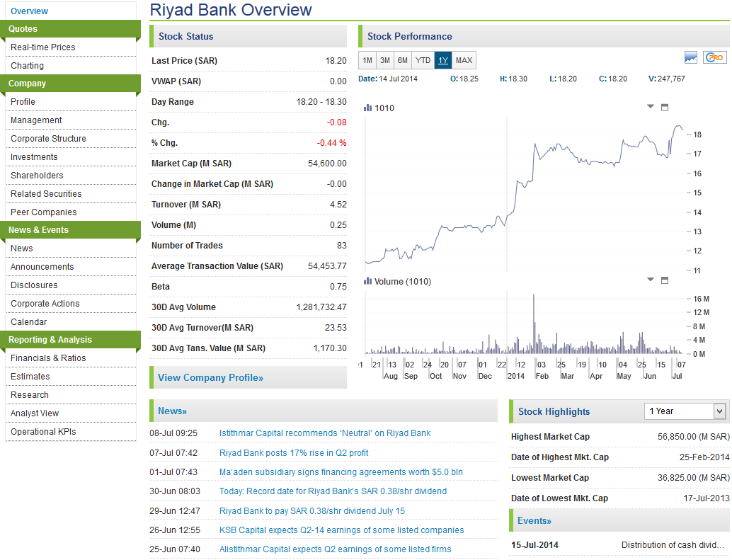Open News in the sidebar

(21, 248)
